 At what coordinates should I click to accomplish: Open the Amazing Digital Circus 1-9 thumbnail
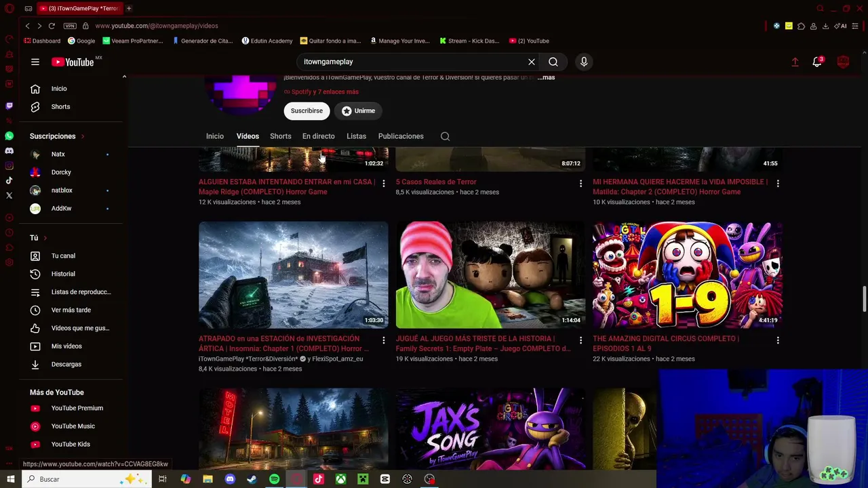(x=688, y=274)
